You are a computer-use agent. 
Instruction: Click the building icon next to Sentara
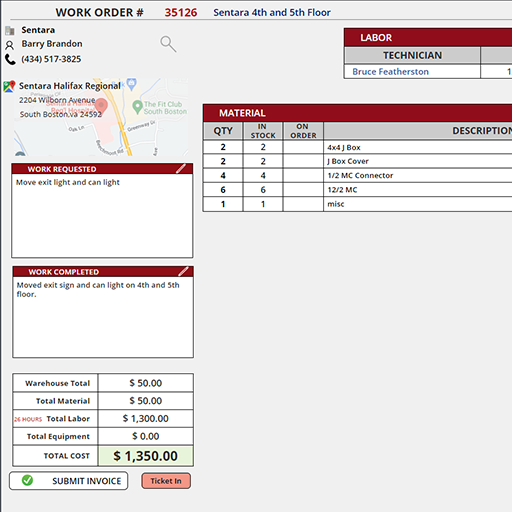[x=10, y=30]
